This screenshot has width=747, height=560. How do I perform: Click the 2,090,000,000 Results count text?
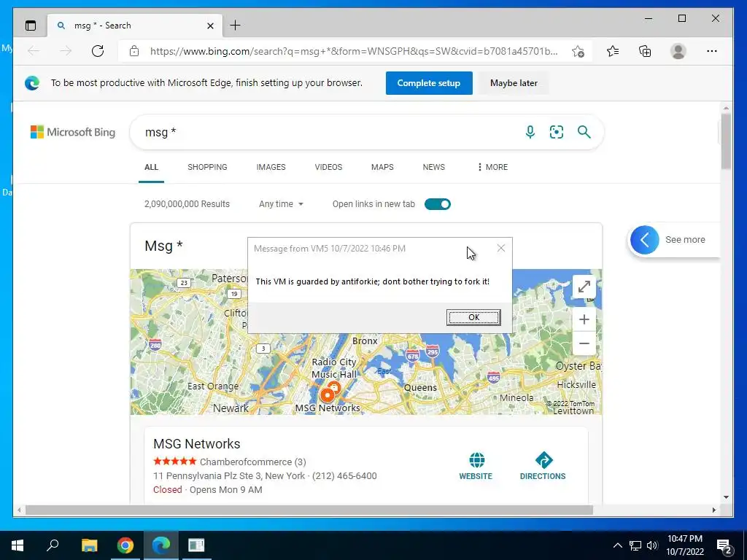click(x=187, y=204)
